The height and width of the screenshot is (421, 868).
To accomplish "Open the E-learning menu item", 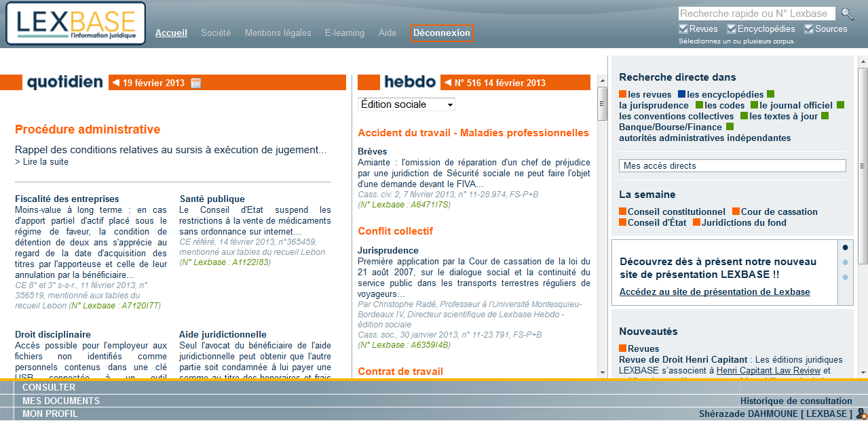I will (x=345, y=33).
